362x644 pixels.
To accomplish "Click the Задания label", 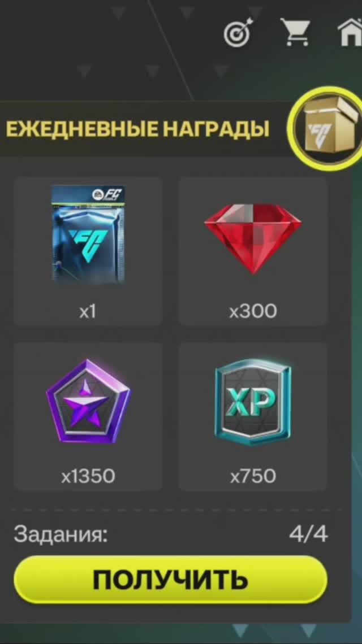I will coord(61,534).
